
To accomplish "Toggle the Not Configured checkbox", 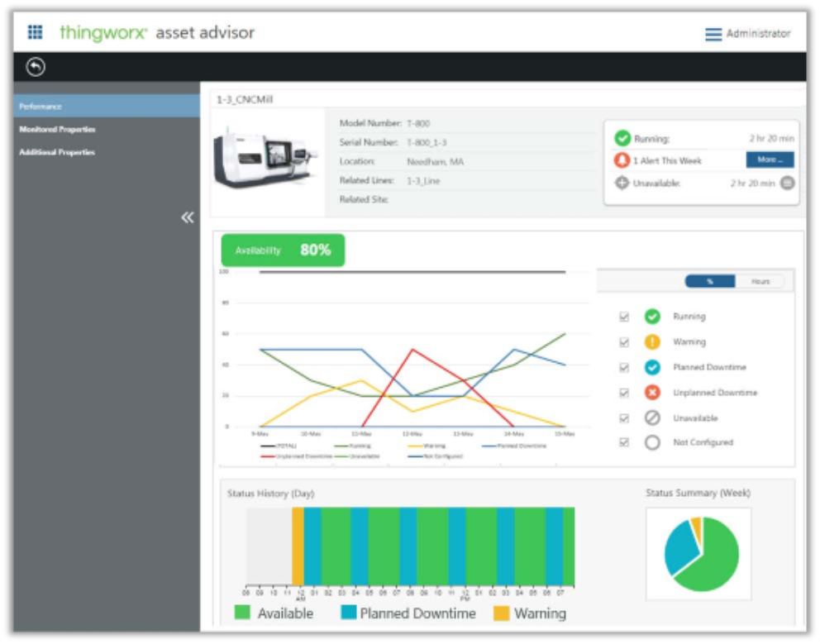I will coord(624,443).
